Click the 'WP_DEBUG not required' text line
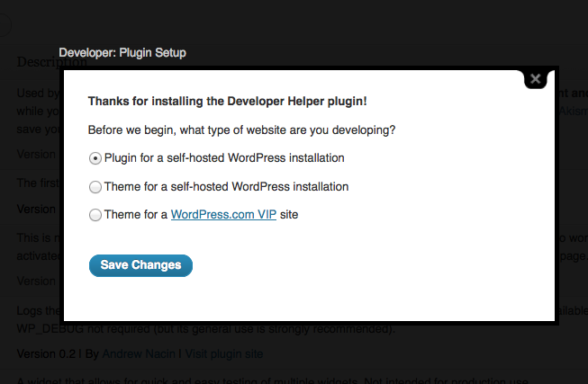 point(205,328)
